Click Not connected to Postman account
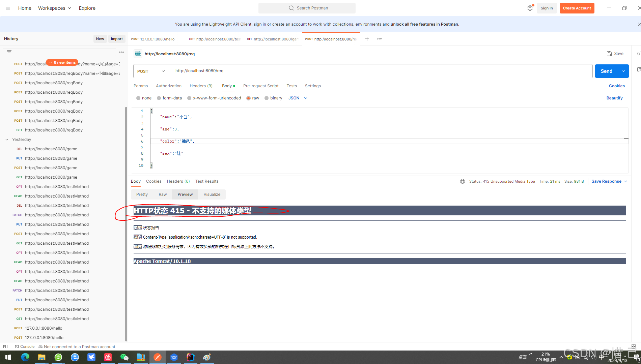 77,346
